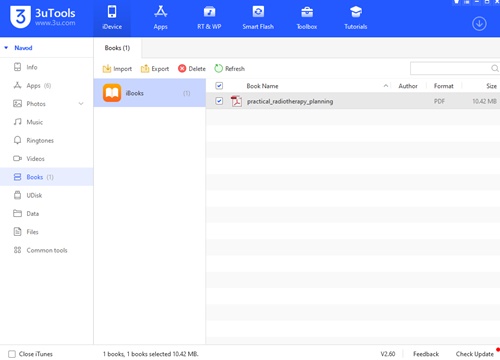This screenshot has width=500, height=360.
Task: Select Info in the sidebar
Action: click(x=47, y=67)
